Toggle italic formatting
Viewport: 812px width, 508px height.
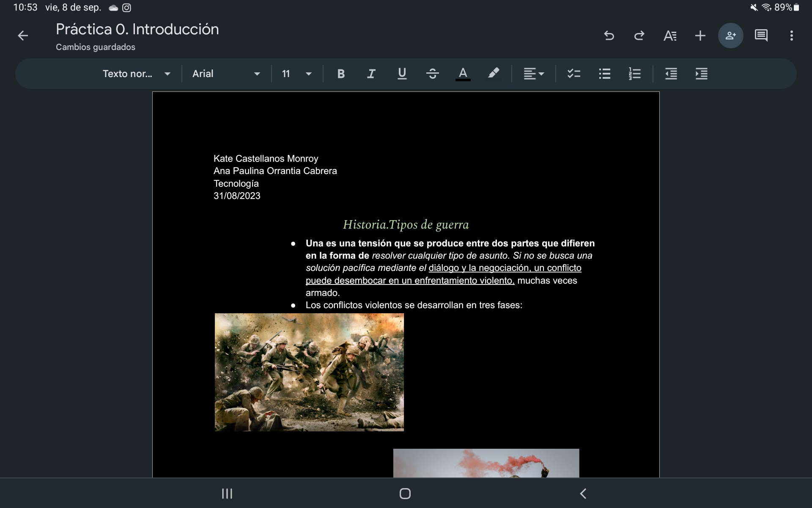coord(371,74)
